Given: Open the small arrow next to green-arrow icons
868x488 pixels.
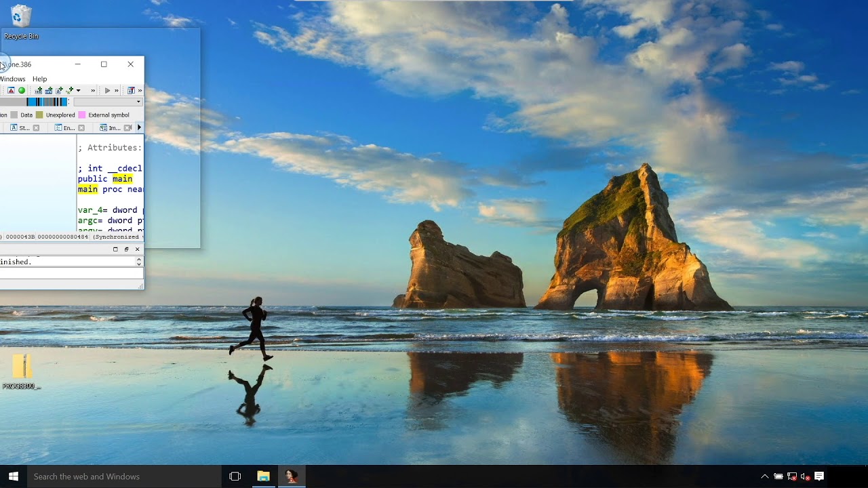Looking at the screenshot, I should (78, 90).
